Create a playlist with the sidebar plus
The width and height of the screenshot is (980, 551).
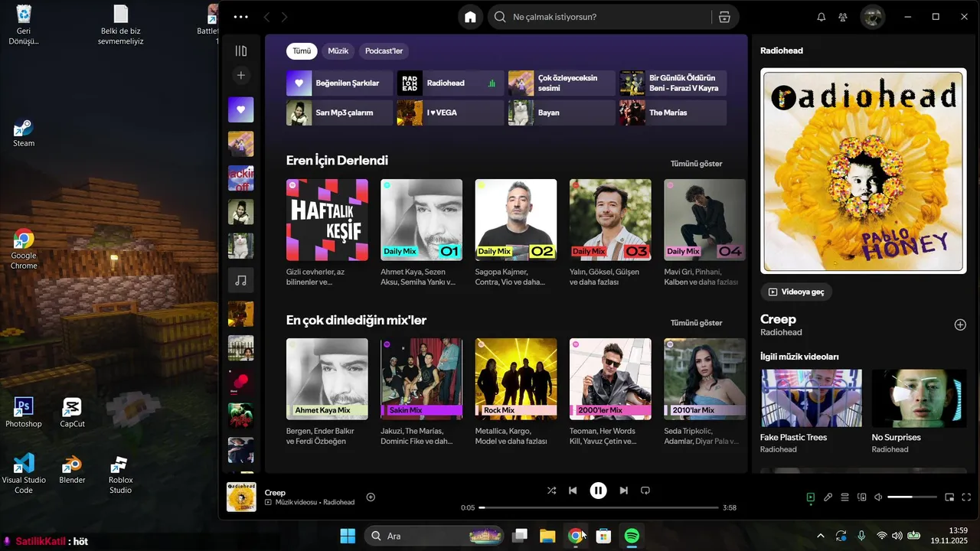[x=241, y=75]
